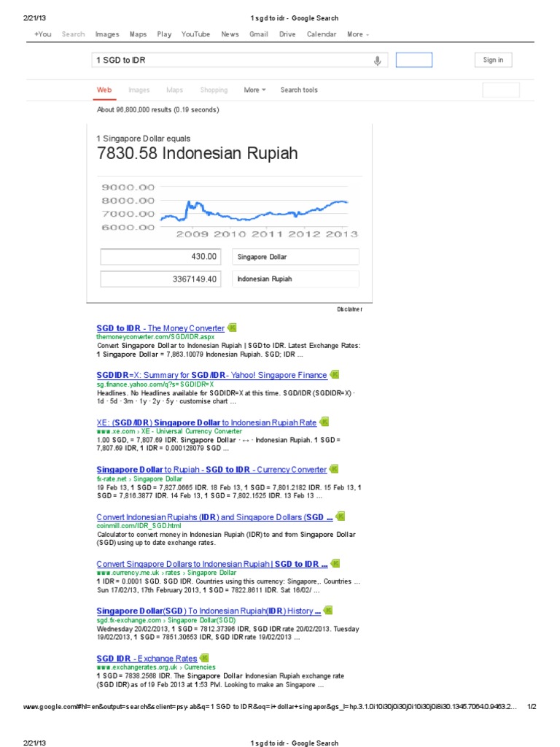Open Singapore Dollar to Rupiah Currency Converter link
Screen dimensions: 560x747
tap(211, 470)
